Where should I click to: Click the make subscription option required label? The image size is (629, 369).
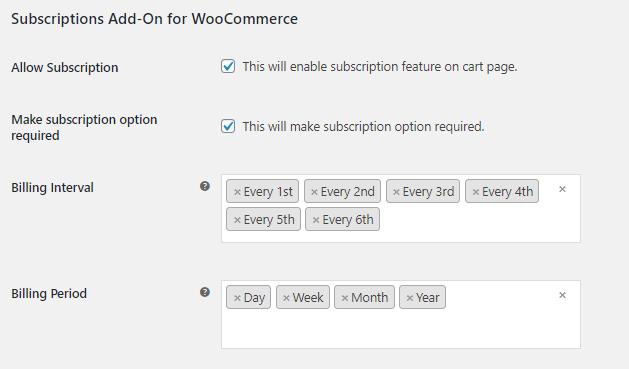pyautogui.click(x=363, y=127)
